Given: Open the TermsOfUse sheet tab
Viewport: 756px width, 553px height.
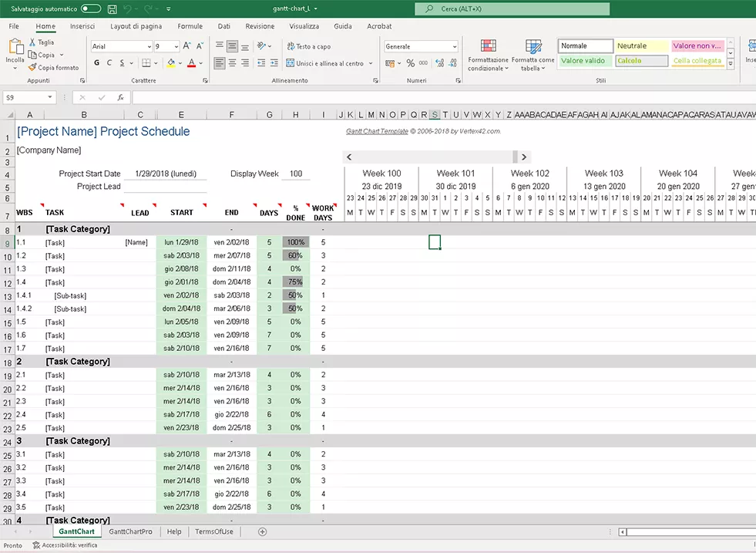Looking at the screenshot, I should tap(214, 531).
